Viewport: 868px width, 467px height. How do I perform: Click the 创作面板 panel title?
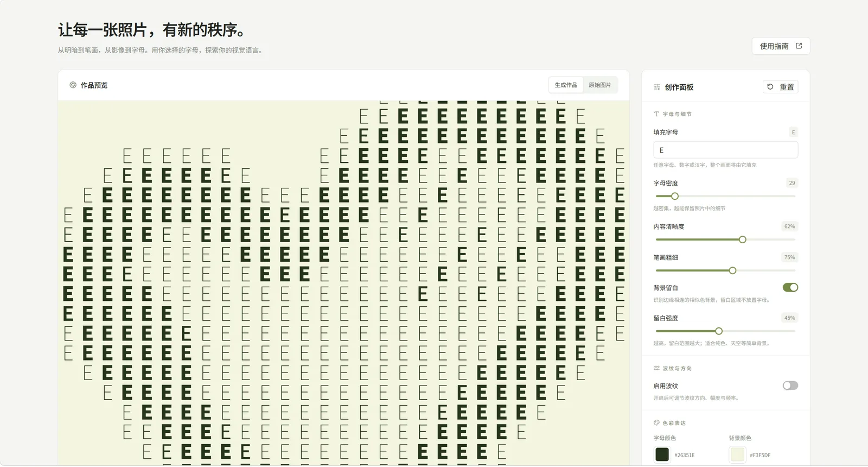coord(679,87)
